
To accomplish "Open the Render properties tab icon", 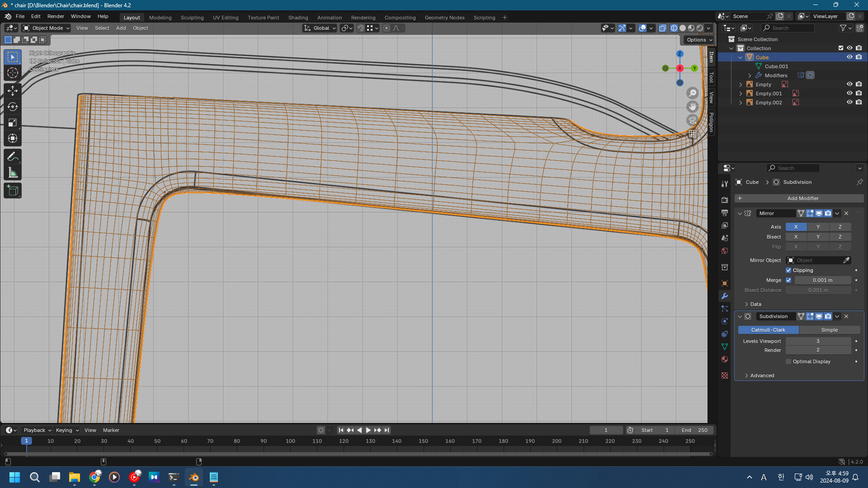I will pos(725,200).
